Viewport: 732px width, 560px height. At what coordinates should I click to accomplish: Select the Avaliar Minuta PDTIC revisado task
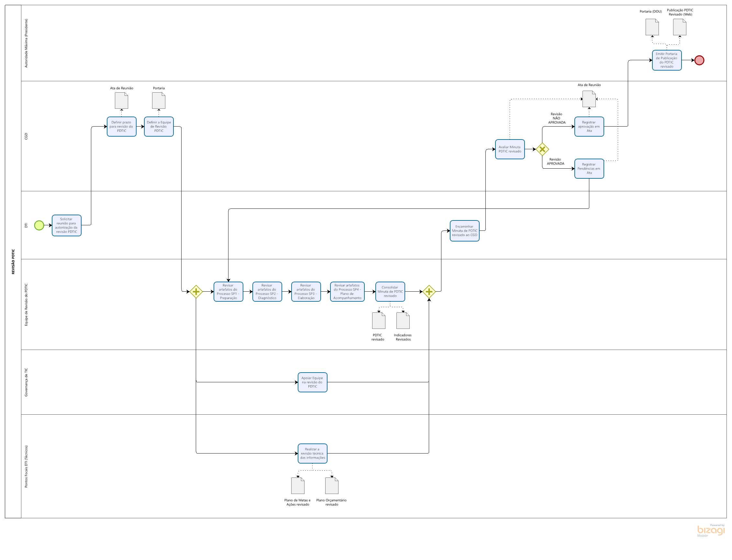509,149
